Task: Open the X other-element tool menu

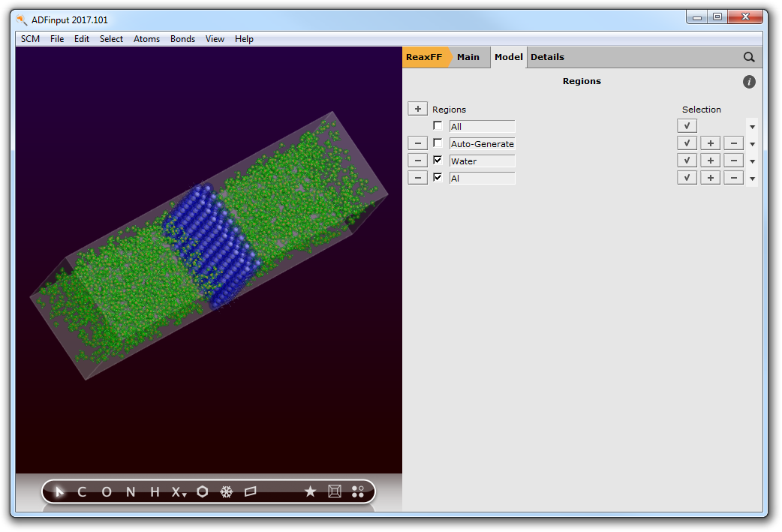Action: tap(179, 492)
